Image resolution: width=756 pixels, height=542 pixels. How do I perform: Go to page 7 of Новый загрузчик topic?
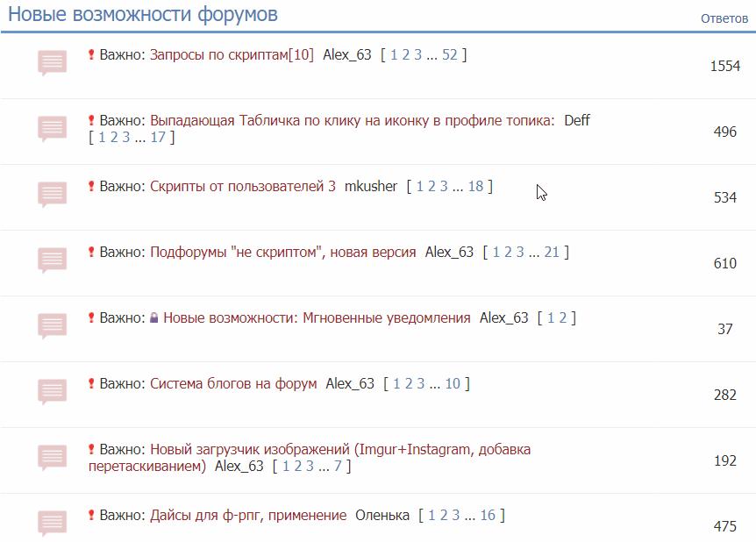point(338,467)
